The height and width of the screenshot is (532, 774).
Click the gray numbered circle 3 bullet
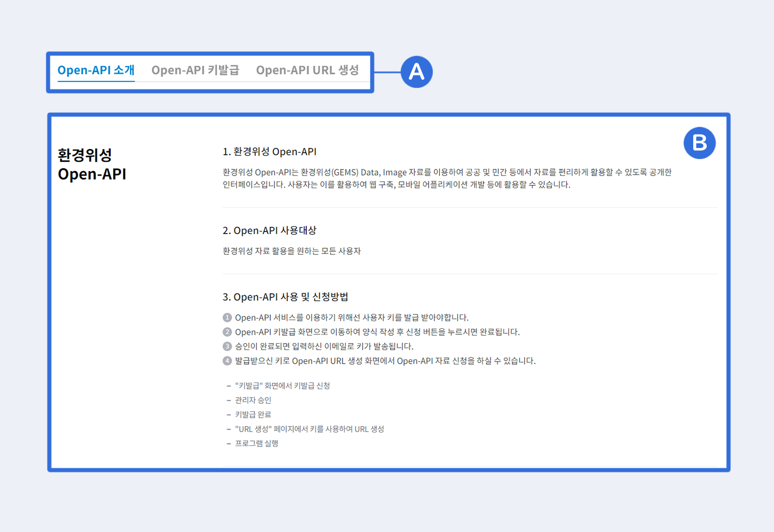coord(227,347)
